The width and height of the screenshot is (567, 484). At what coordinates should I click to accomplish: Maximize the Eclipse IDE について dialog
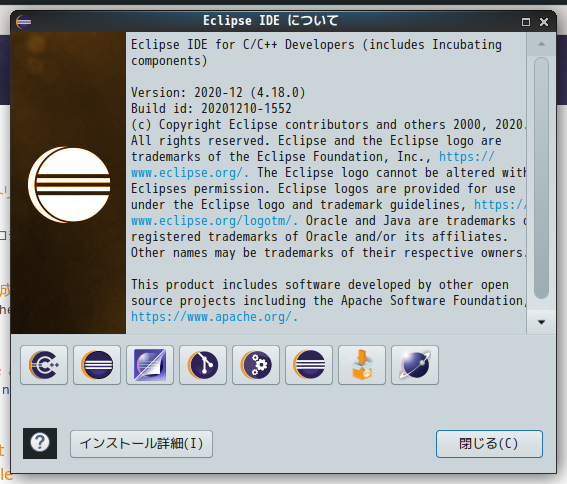point(526,22)
